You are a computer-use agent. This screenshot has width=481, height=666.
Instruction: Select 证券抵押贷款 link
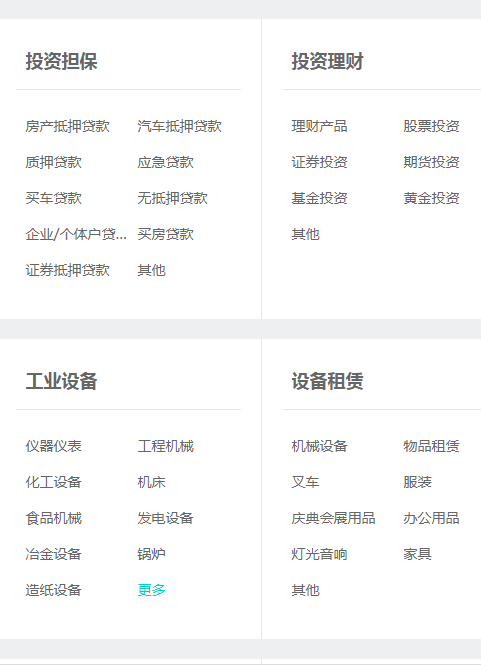(68, 271)
